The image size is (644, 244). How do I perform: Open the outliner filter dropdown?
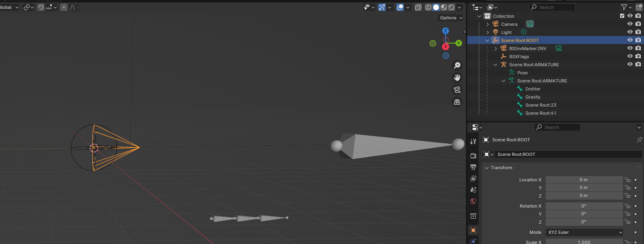[626, 7]
